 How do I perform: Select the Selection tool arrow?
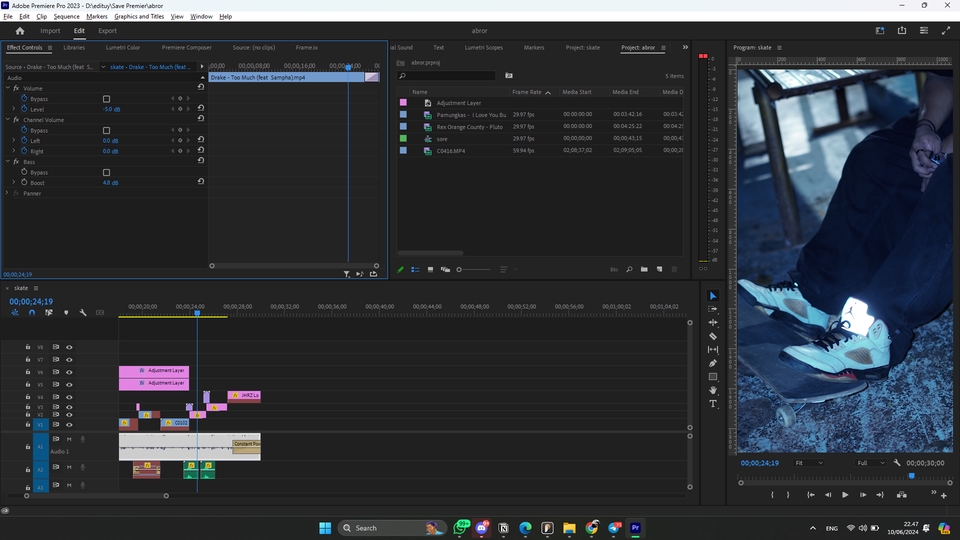713,296
